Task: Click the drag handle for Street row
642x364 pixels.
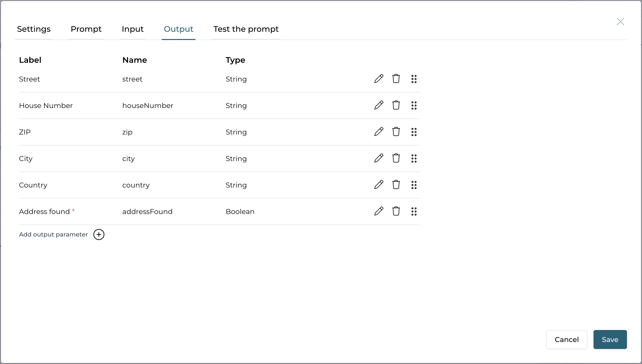Action: pos(413,79)
